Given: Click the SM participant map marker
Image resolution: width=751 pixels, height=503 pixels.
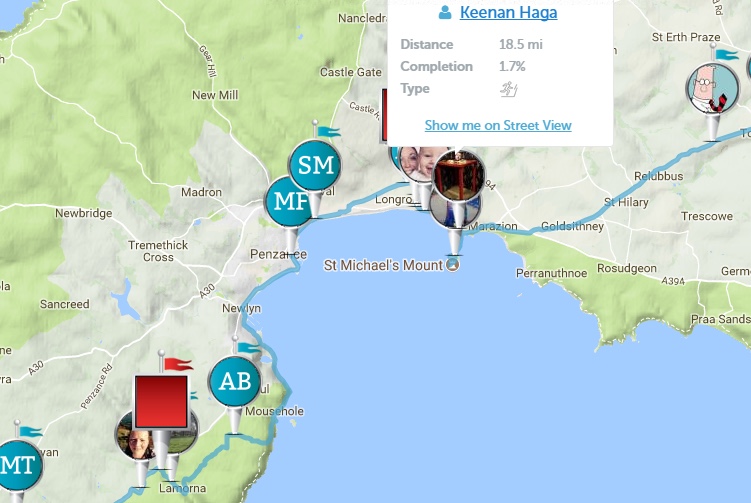Looking at the screenshot, I should click(316, 165).
